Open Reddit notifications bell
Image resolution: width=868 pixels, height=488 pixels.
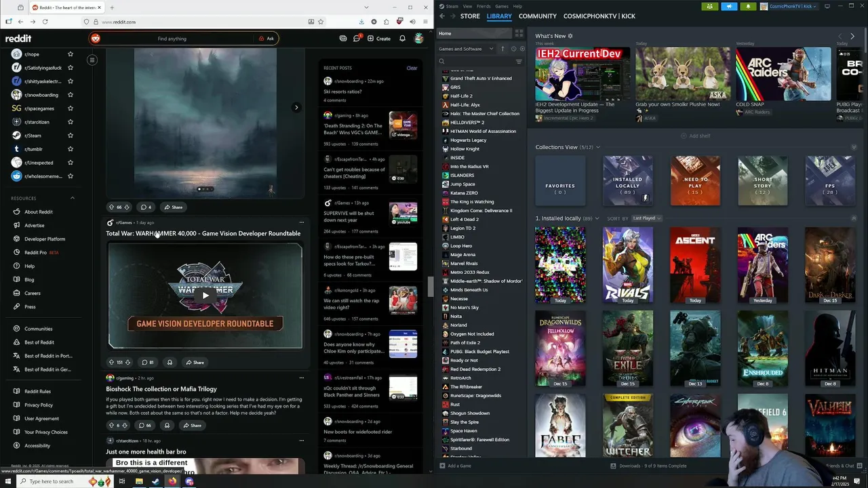point(402,39)
